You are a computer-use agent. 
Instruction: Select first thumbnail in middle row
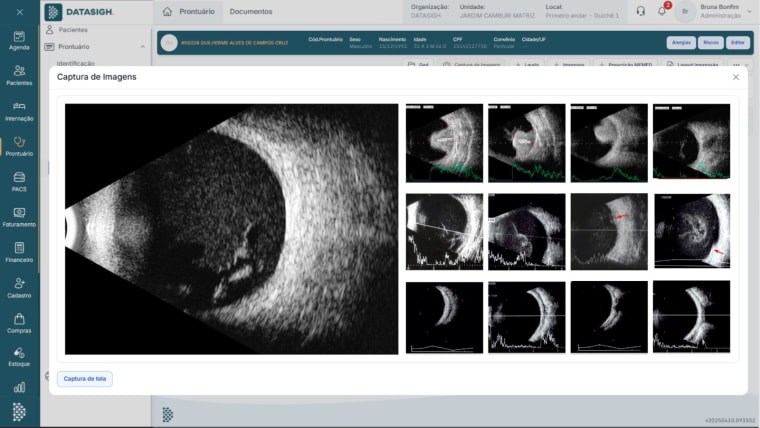444,232
